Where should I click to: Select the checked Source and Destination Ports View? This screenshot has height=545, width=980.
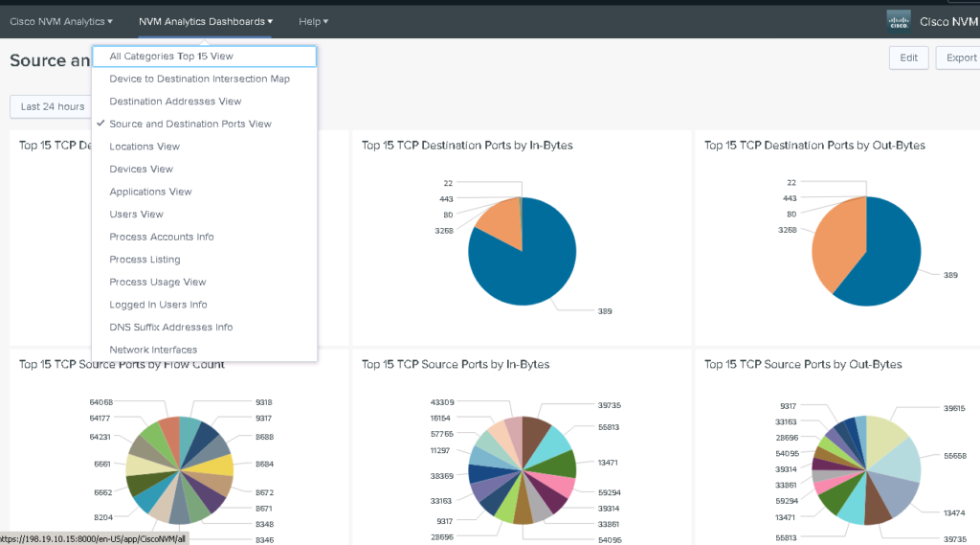point(190,124)
